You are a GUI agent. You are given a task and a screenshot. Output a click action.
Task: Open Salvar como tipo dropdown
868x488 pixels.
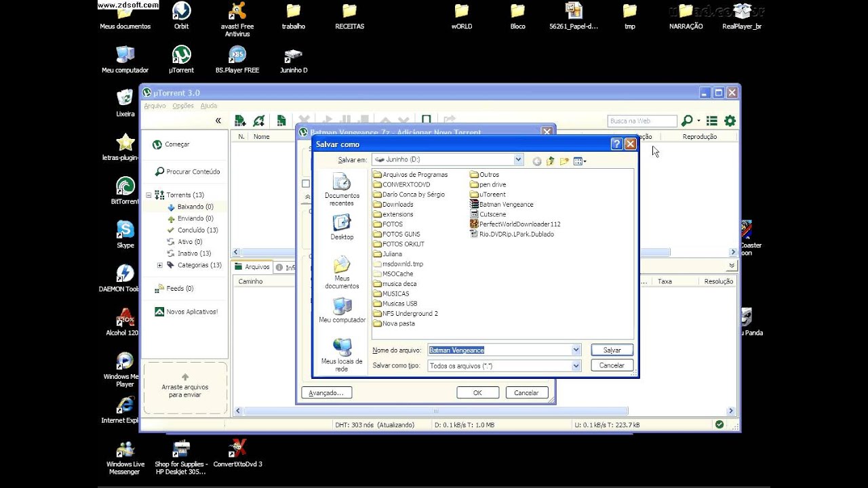coord(576,365)
